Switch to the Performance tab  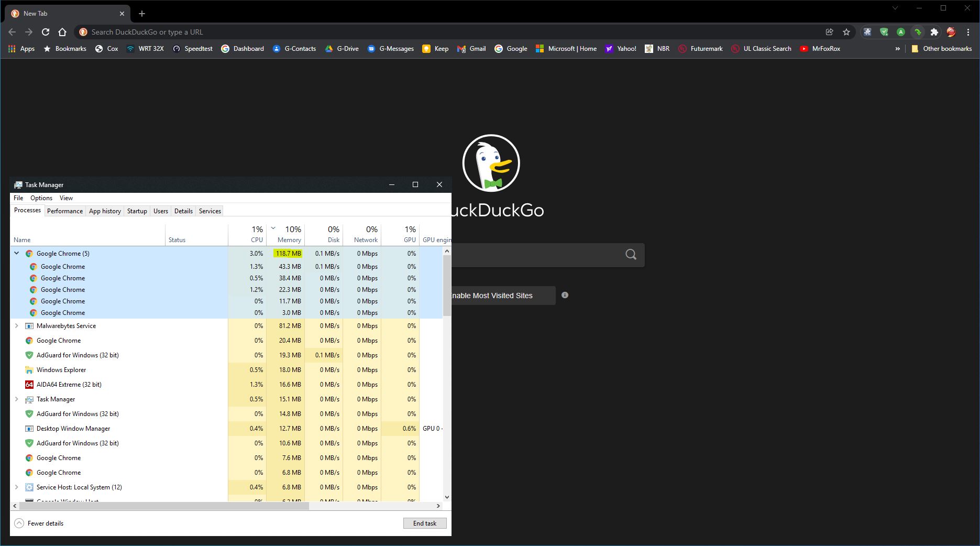click(65, 211)
